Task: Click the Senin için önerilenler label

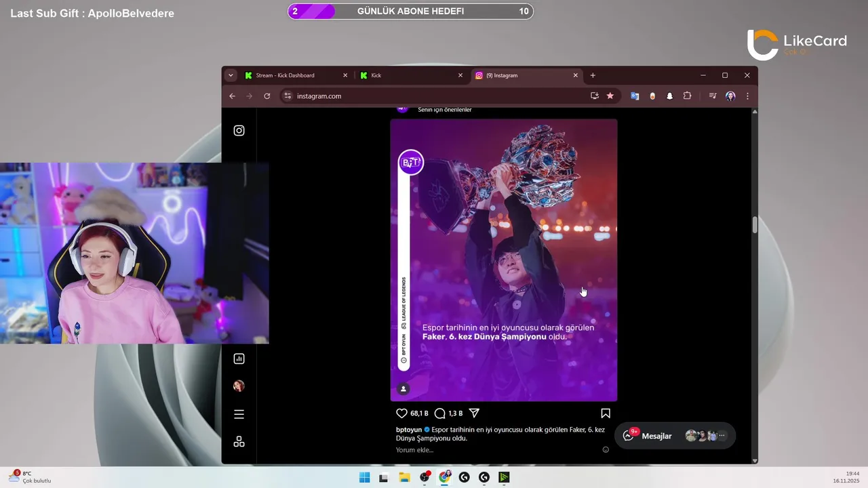Action: [445, 110]
